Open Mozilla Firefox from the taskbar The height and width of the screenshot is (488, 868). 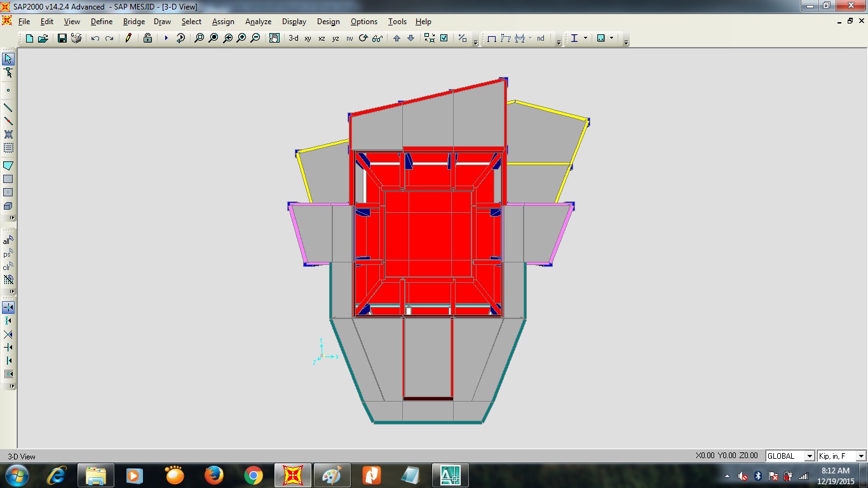pyautogui.click(x=214, y=475)
